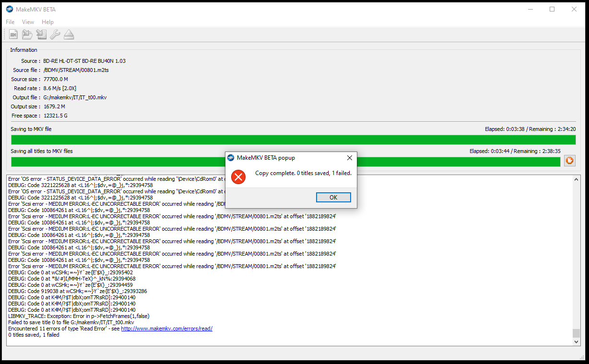Click the log scrollbar down arrow
This screenshot has width=589, height=364.
(576, 341)
